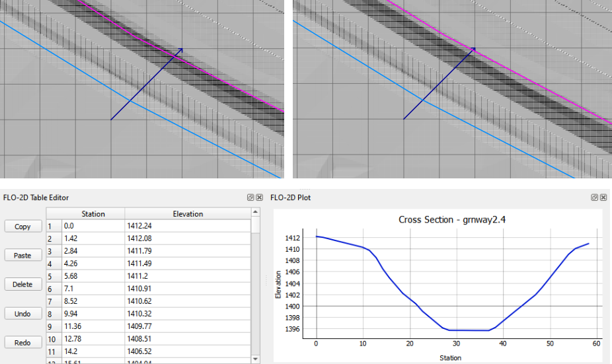Click the dark blue arrow tip in left map
Screen dimensions: 612x364
[182, 49]
